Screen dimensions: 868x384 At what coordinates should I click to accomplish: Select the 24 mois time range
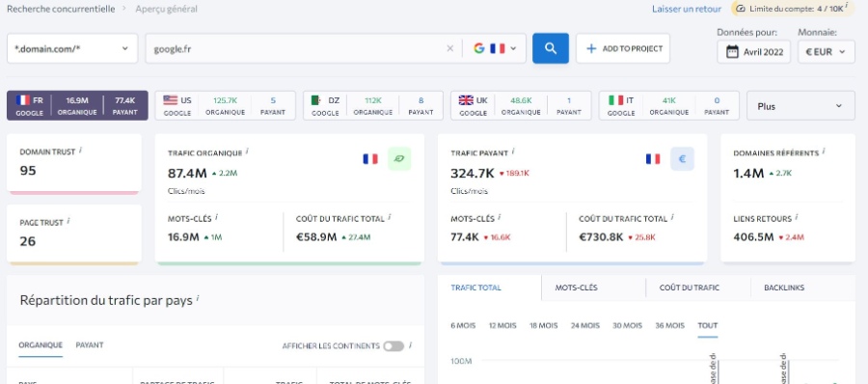(x=585, y=325)
